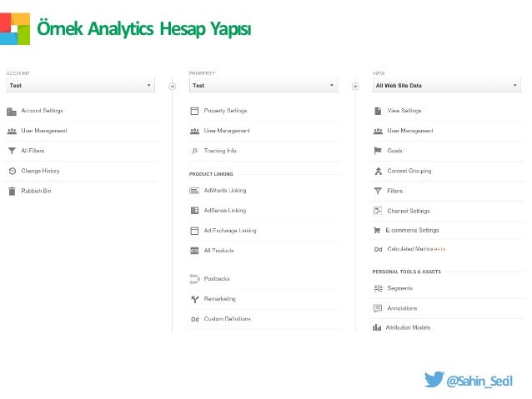Viewport: 532px width, 399px height.
Task: Open Filters in the view column
Action: pos(395,192)
